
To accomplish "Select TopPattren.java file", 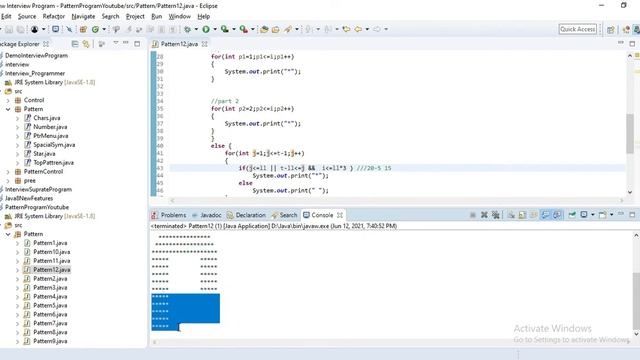I will pos(53,163).
